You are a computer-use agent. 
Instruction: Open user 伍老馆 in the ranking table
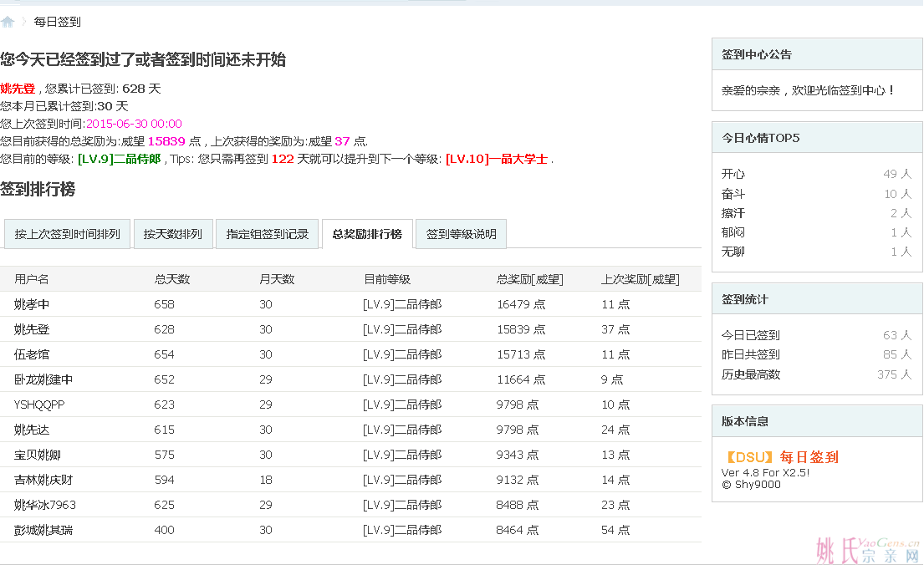pos(32,354)
